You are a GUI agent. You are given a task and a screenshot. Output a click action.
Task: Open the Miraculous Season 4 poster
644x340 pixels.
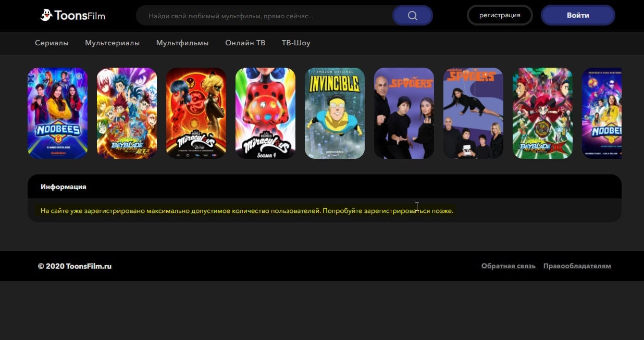(265, 113)
